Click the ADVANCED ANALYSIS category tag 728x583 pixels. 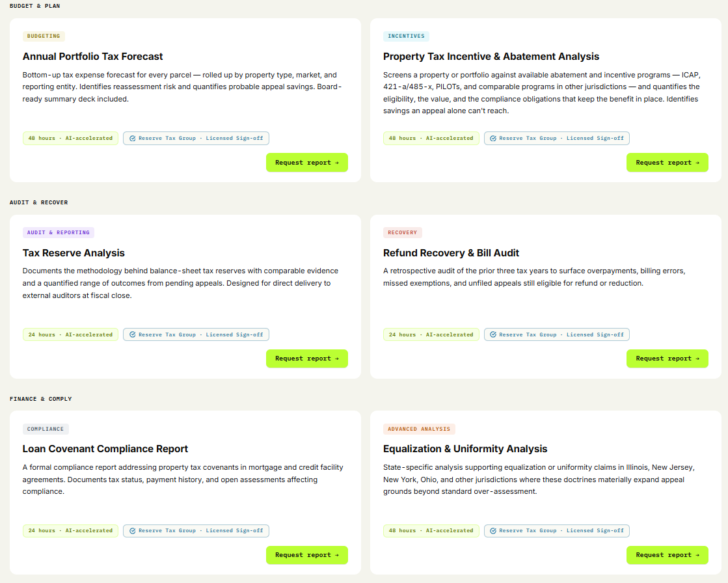coord(419,429)
